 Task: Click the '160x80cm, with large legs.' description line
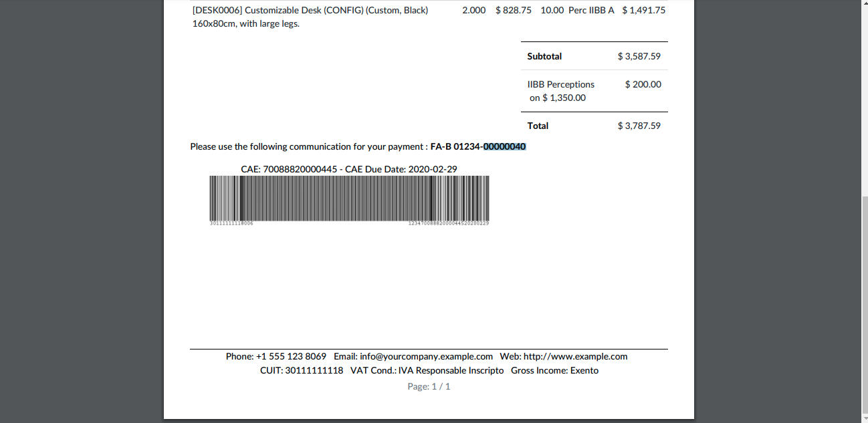click(x=245, y=23)
